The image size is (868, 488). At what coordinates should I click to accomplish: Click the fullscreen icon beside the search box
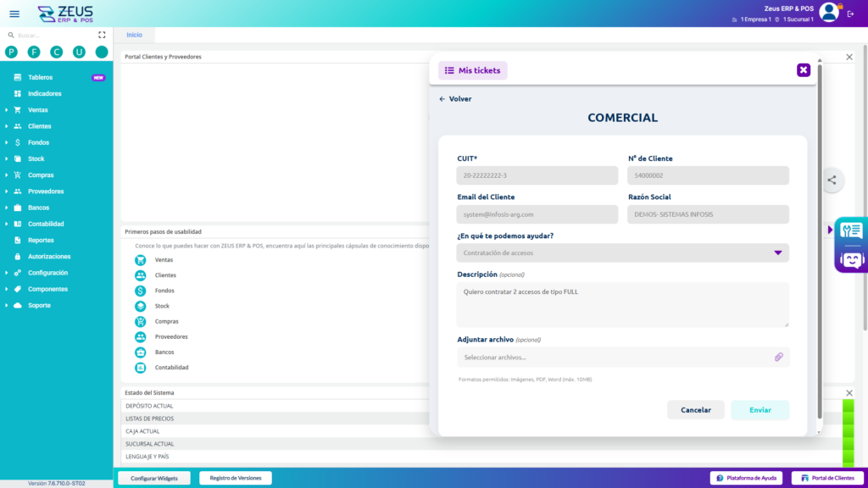(x=102, y=36)
